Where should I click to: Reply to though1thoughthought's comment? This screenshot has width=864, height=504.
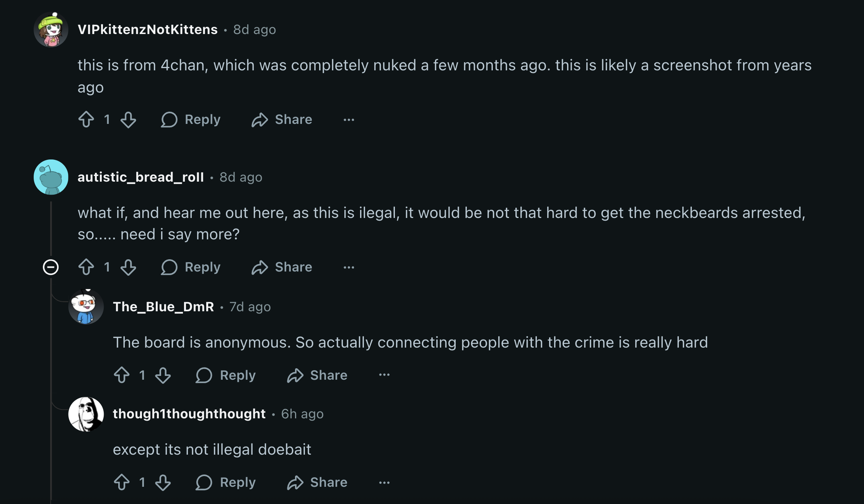click(x=226, y=482)
